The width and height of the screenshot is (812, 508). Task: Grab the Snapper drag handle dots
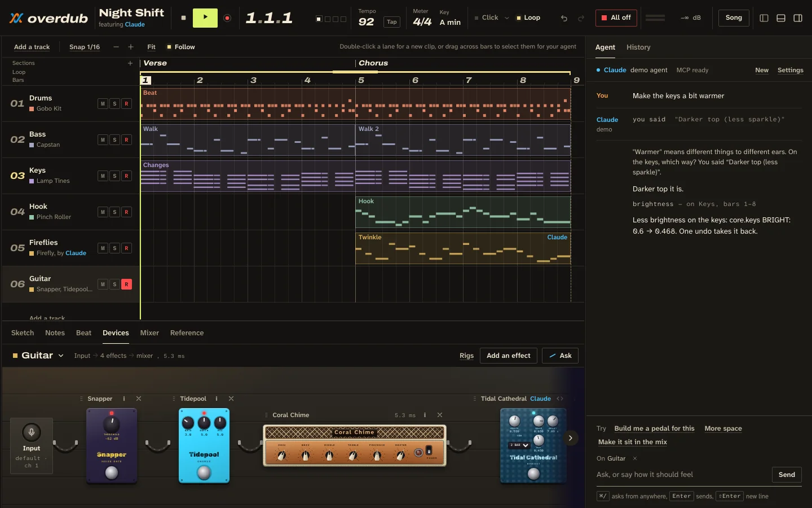click(82, 398)
